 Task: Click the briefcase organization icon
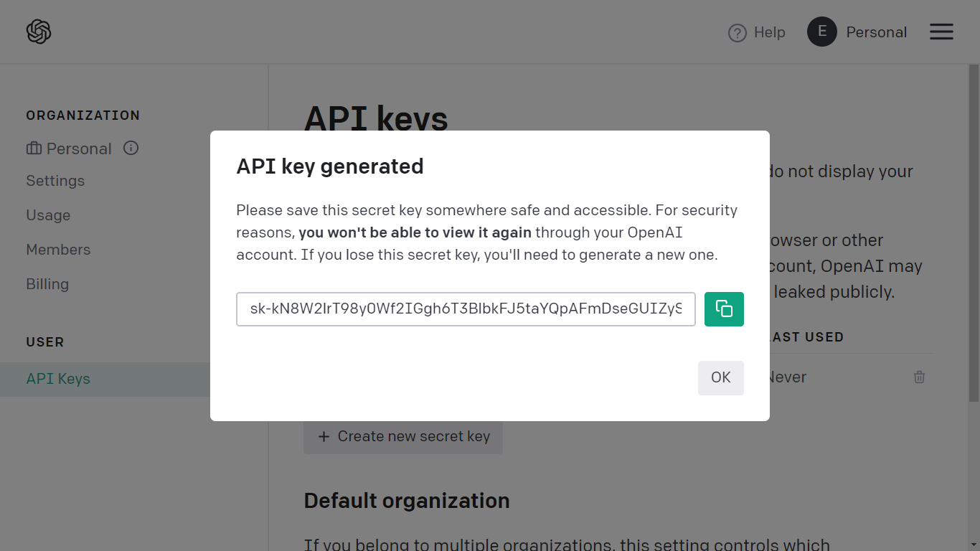pyautogui.click(x=34, y=149)
